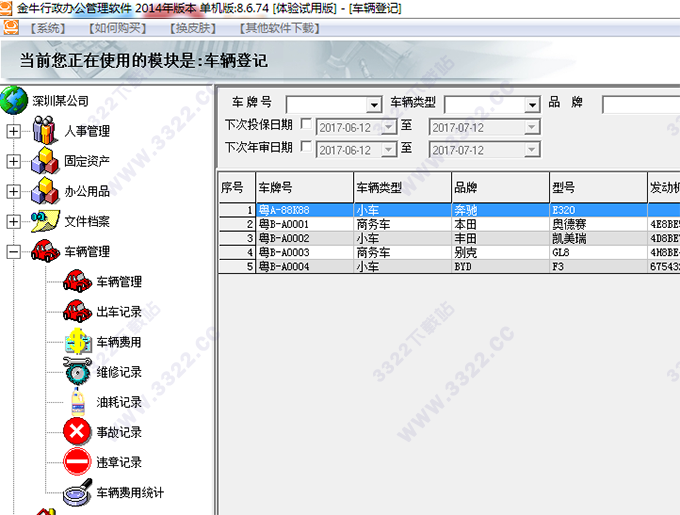Click the car icon for child 车辆管理
680x515 pixels.
[77, 281]
